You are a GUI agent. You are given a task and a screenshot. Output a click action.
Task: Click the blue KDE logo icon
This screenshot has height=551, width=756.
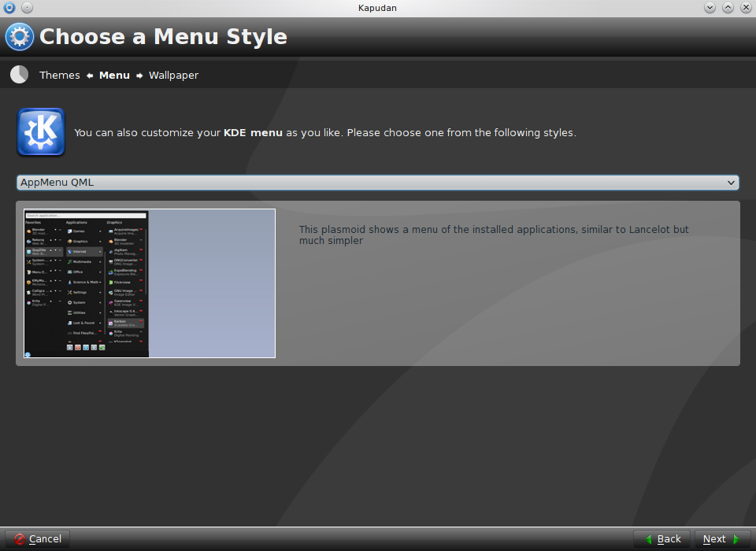tap(41, 132)
